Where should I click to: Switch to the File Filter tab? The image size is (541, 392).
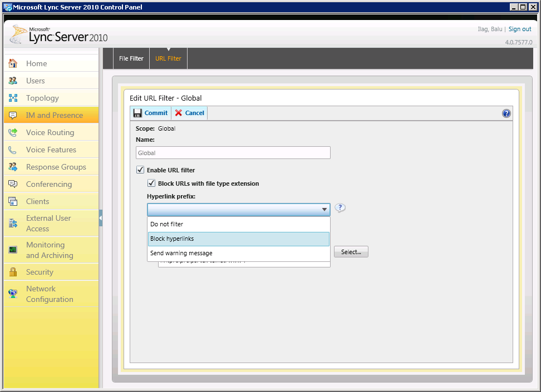tap(131, 58)
